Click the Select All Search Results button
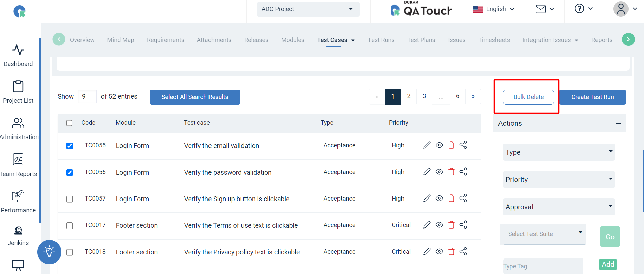Viewport: 644px width, 274px height. 195,97
